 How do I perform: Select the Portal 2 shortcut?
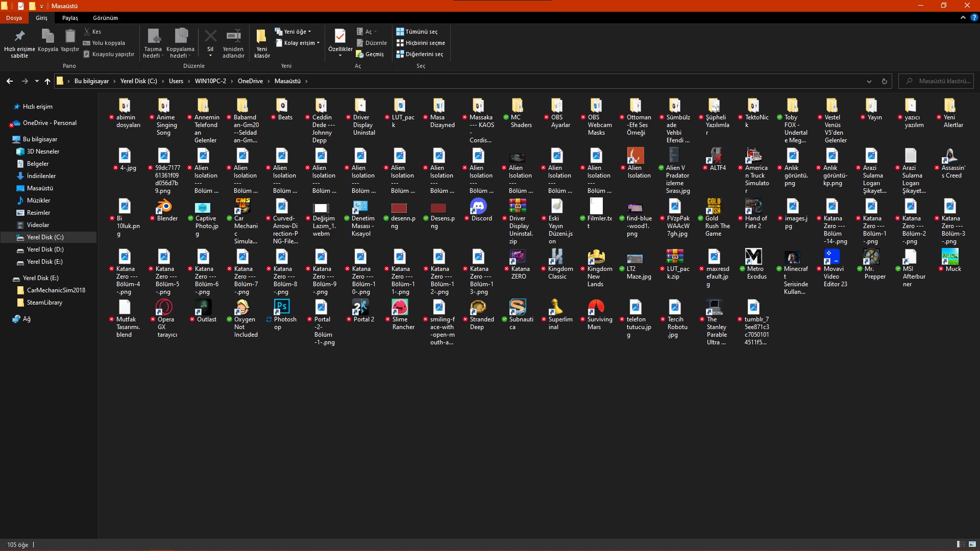pyautogui.click(x=360, y=307)
